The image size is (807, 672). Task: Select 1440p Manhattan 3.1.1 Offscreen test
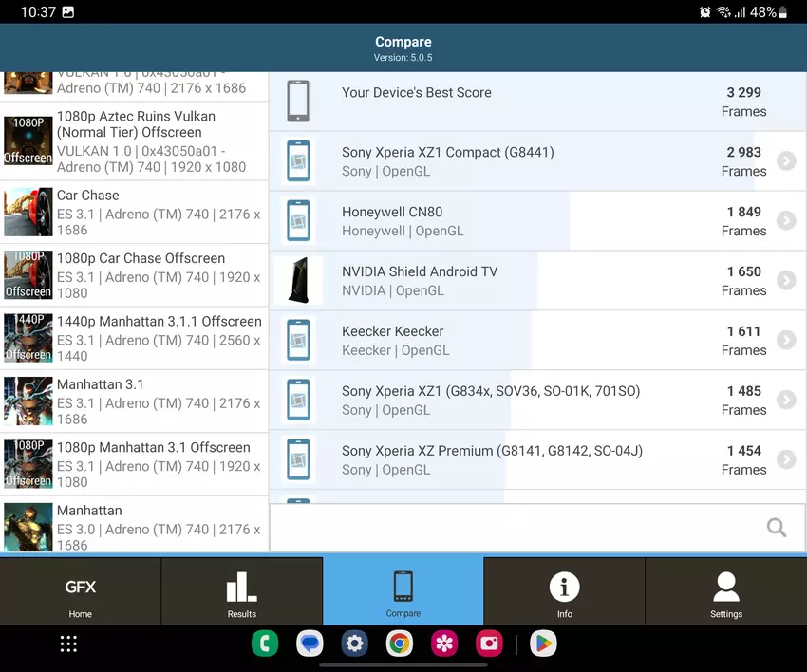[134, 338]
